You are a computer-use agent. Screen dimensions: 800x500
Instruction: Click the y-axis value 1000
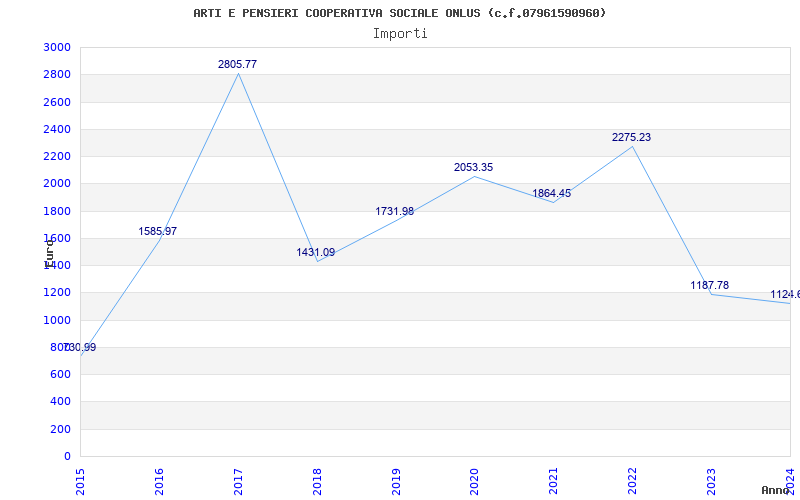(x=57, y=320)
